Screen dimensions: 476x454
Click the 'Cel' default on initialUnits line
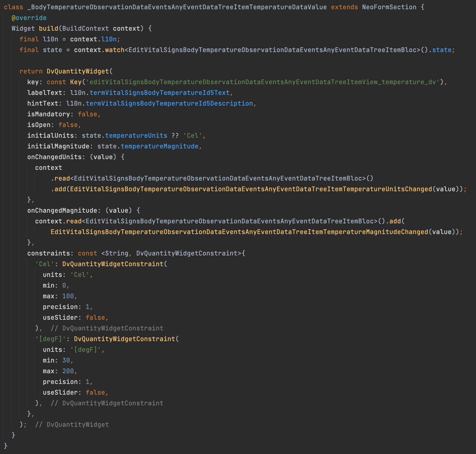[x=192, y=136]
